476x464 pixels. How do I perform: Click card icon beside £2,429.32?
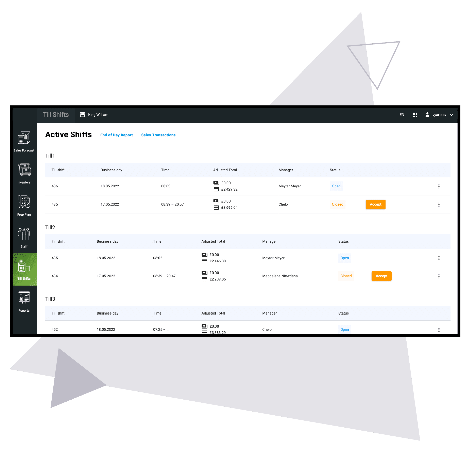click(217, 190)
